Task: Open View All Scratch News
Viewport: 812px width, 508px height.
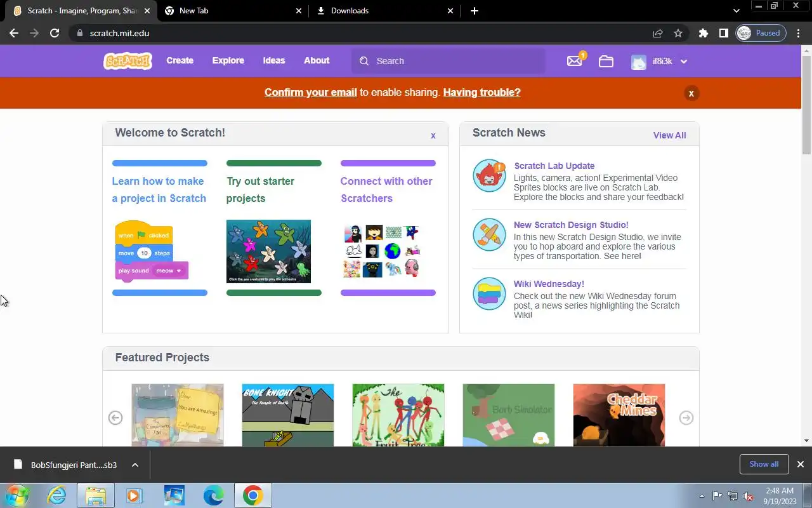Action: point(669,135)
